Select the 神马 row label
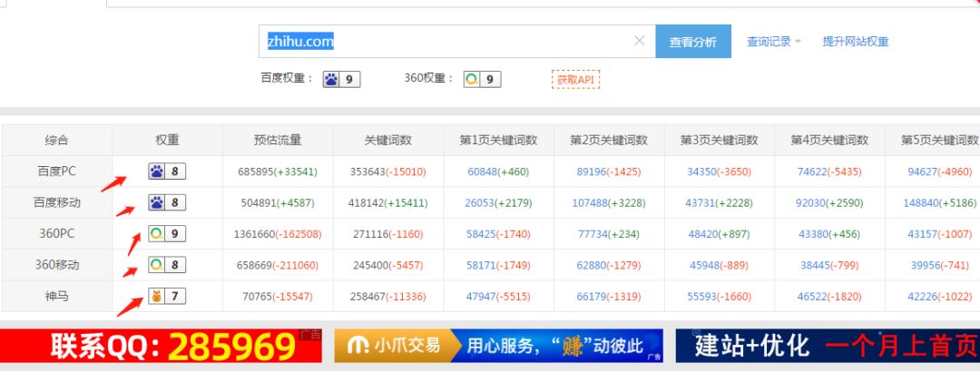 57,297
